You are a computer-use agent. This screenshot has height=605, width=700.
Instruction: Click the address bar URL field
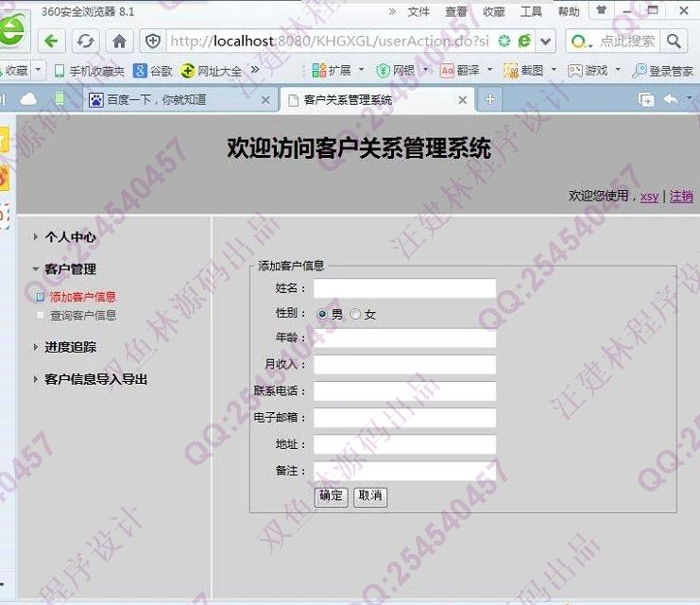click(331, 42)
